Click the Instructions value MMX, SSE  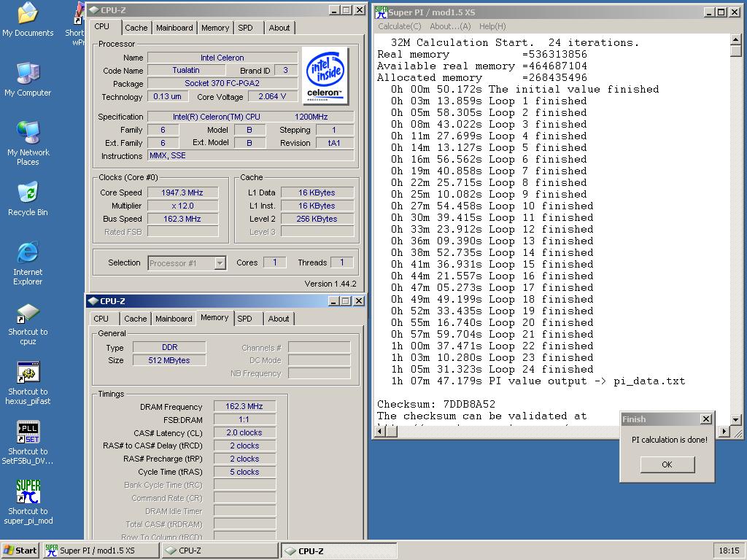click(251, 155)
